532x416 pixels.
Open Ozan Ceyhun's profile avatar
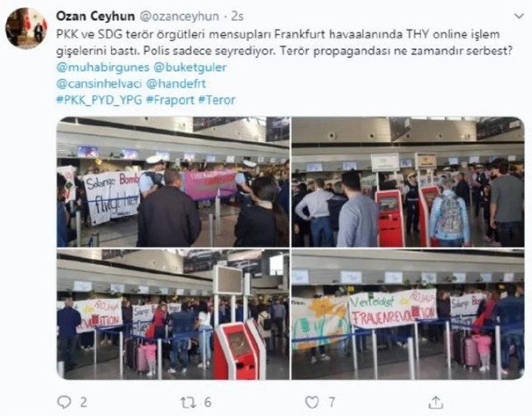26,29
